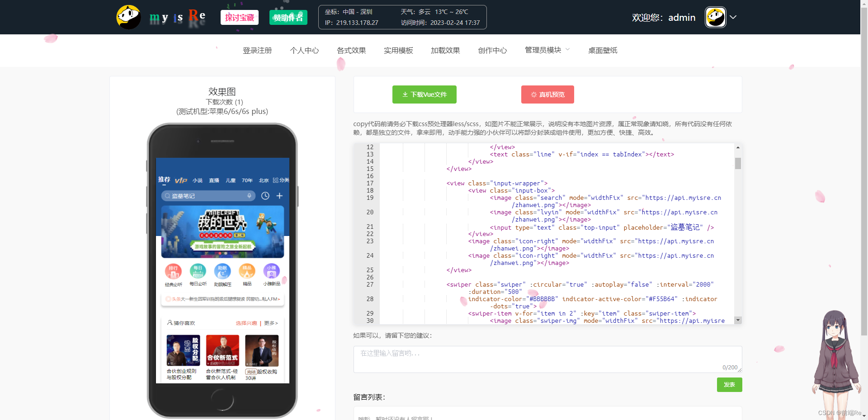Expand the user account dropdown arrow
868x420 pixels.
pyautogui.click(x=733, y=17)
